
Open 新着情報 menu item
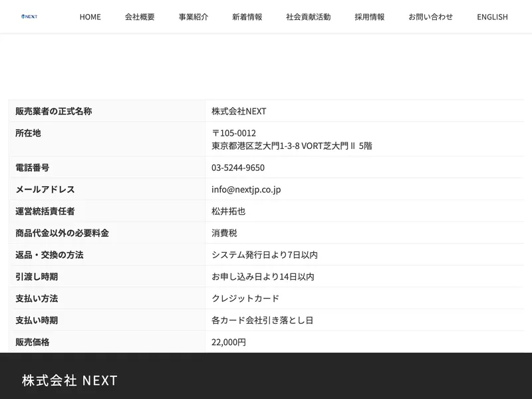[247, 17]
